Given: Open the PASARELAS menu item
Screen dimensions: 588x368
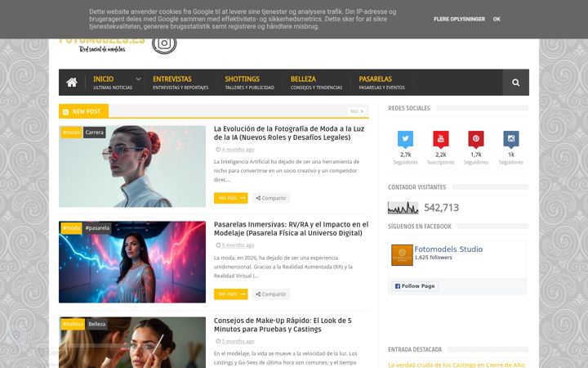Looking at the screenshot, I should click(x=381, y=83).
